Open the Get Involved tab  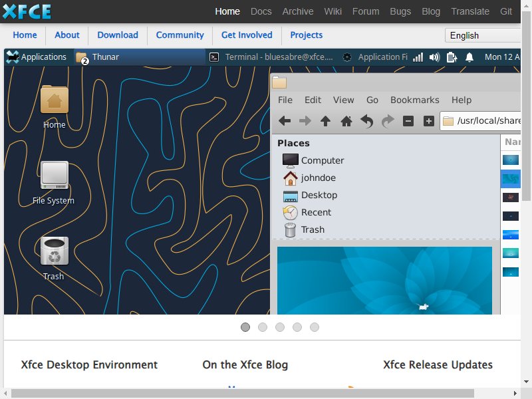pyautogui.click(x=247, y=35)
